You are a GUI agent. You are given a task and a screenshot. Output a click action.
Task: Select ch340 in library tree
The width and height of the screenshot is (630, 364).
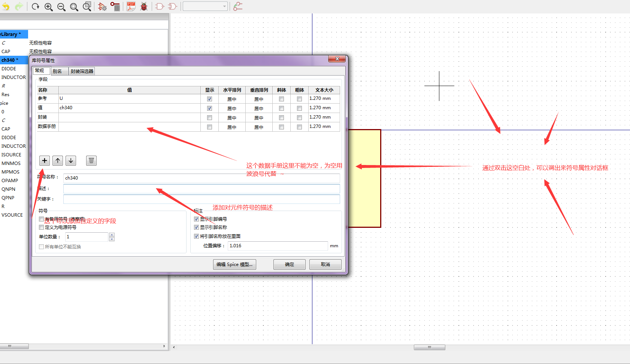pyautogui.click(x=14, y=60)
